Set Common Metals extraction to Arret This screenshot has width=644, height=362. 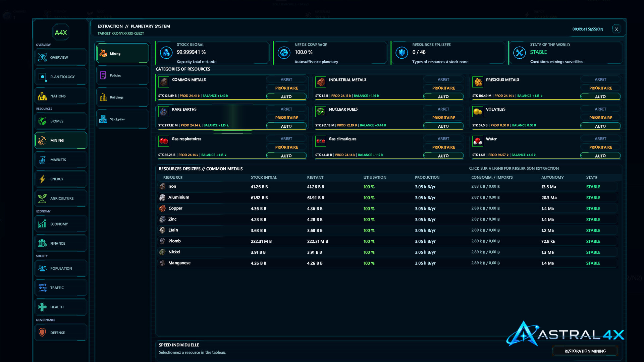point(286,79)
